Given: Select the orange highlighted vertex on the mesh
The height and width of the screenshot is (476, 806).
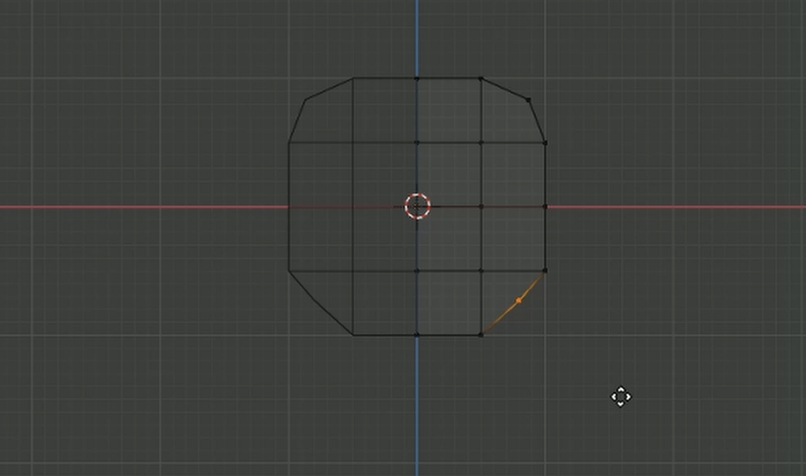Looking at the screenshot, I should pos(519,300).
